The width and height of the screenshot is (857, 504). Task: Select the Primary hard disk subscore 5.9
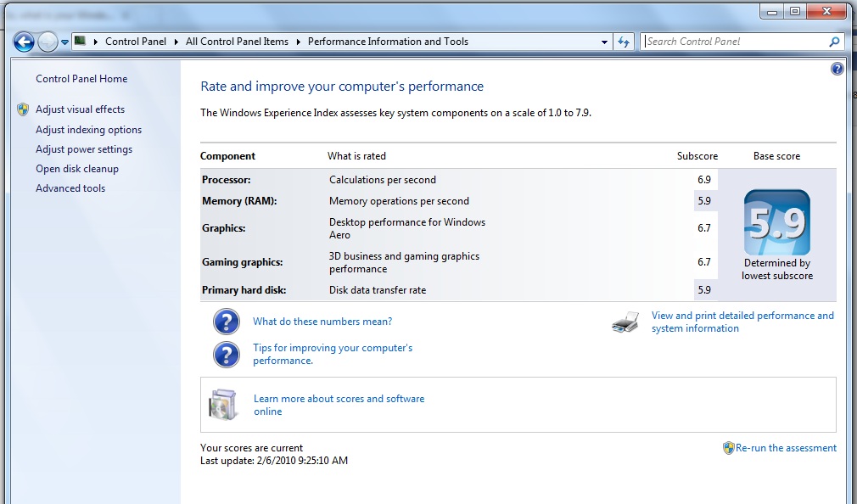[704, 290]
